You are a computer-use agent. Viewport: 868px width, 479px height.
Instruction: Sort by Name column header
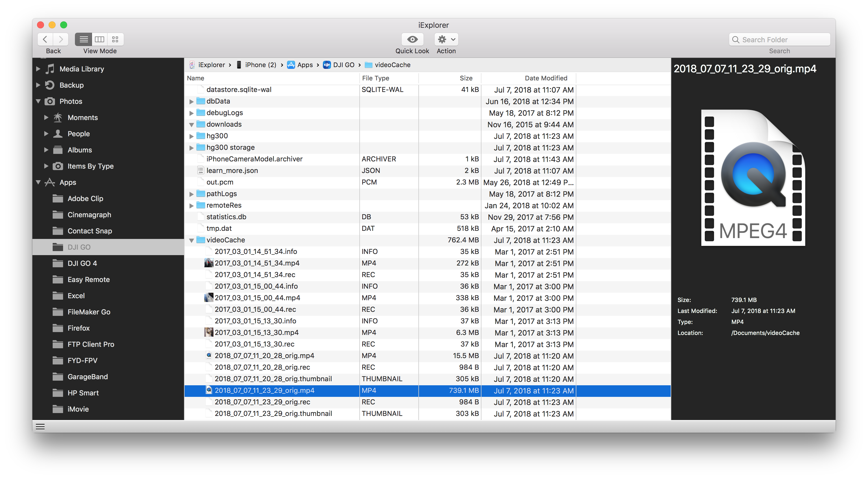point(272,78)
